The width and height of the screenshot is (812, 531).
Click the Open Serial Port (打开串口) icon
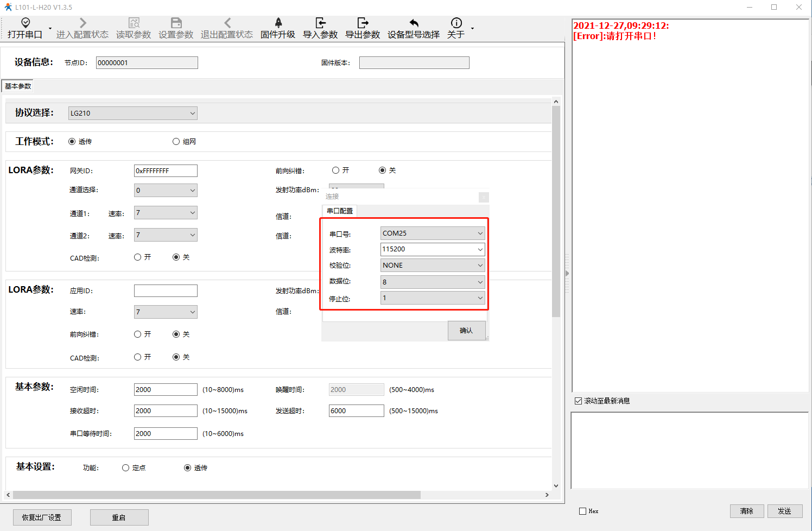(25, 23)
